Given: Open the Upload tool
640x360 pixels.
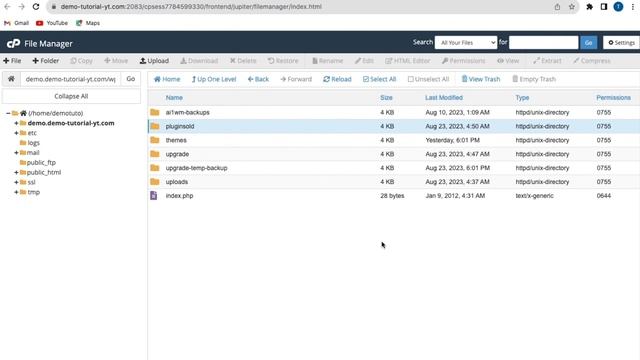Looking at the screenshot, I should [154, 61].
